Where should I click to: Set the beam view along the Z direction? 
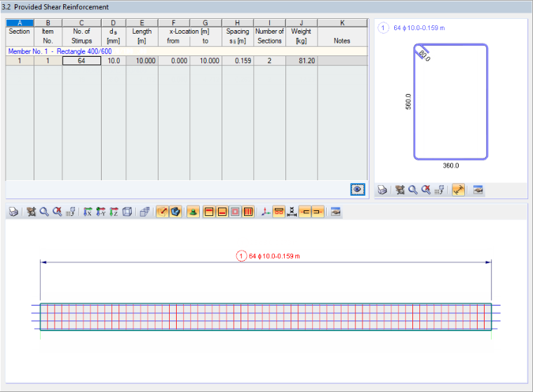point(114,212)
